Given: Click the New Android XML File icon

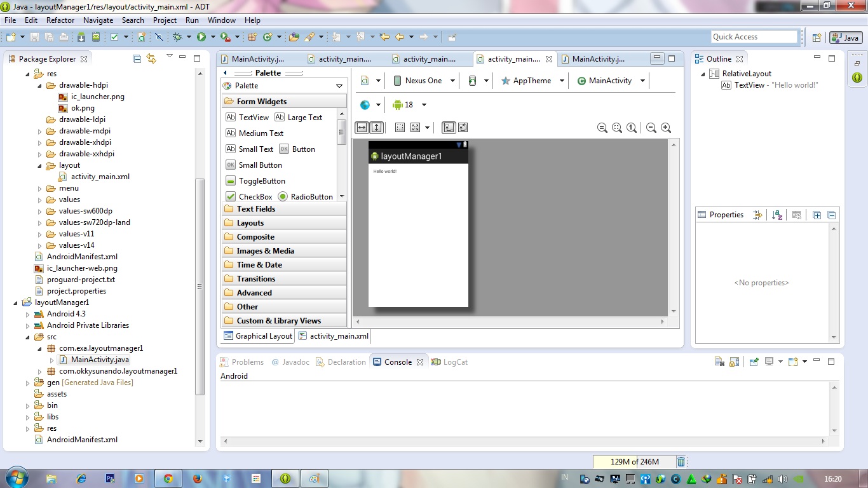Looking at the screenshot, I should pos(142,37).
